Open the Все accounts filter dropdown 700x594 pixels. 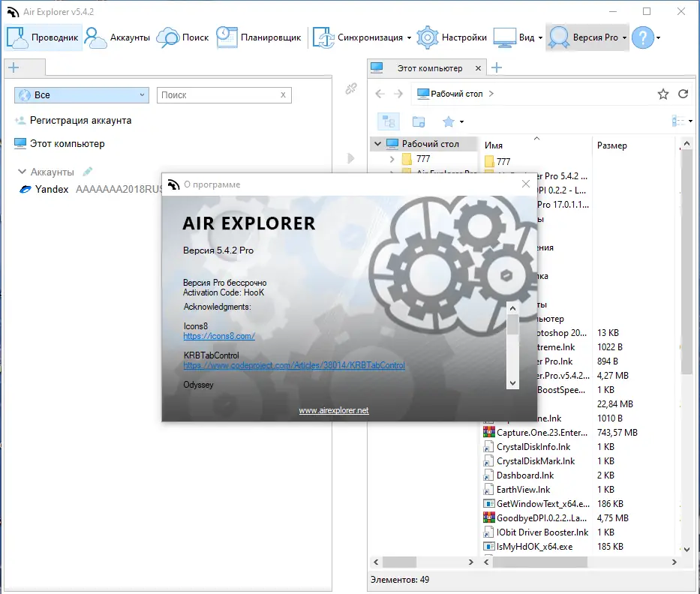tap(80, 95)
